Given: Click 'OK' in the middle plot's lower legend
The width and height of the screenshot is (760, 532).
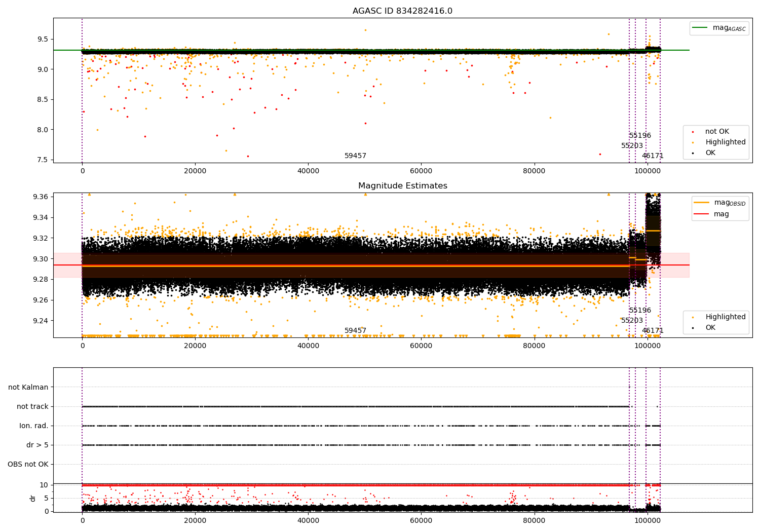Looking at the screenshot, I should (x=710, y=328).
